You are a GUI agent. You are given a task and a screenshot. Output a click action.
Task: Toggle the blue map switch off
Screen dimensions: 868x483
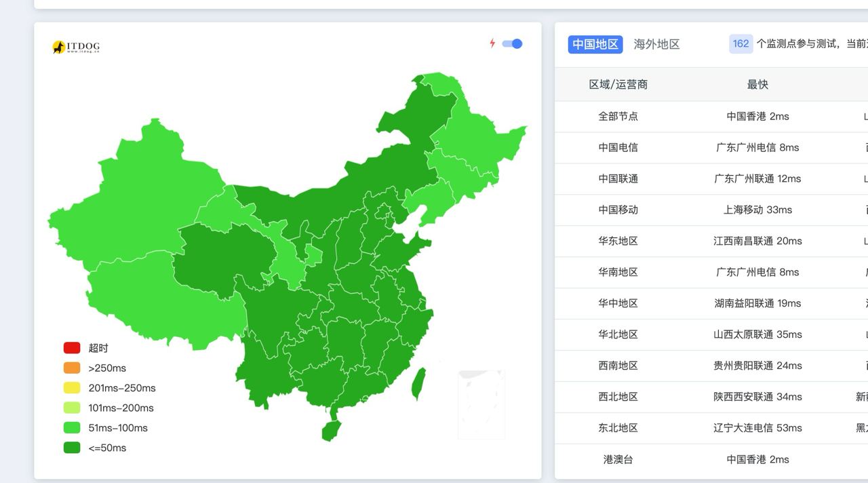(512, 44)
